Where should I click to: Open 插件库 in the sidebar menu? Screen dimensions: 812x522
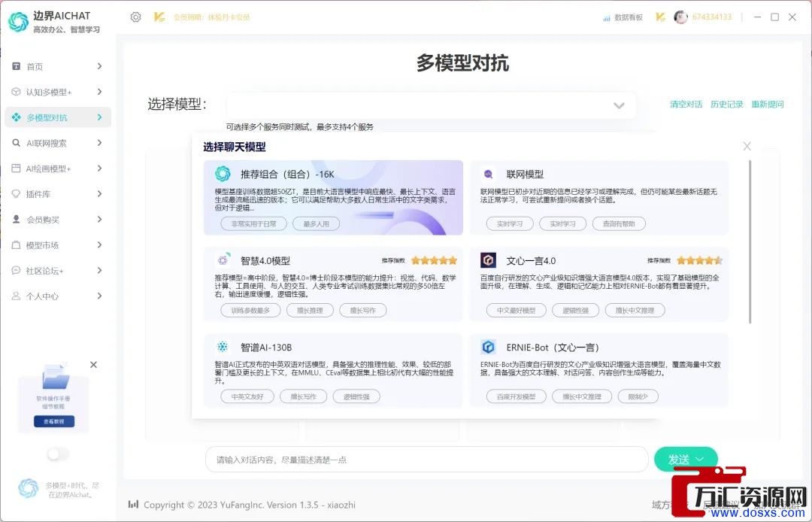pos(58,193)
